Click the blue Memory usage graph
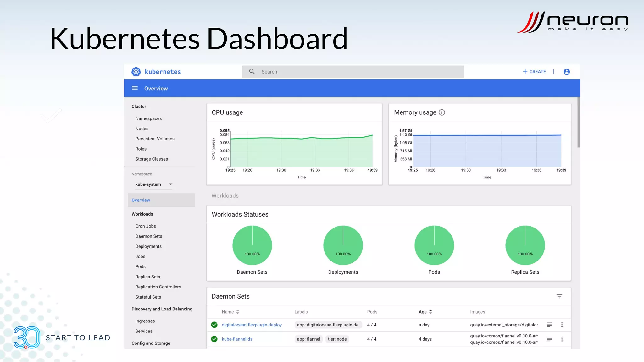Image resolution: width=644 pixels, height=362 pixels. tap(487, 151)
